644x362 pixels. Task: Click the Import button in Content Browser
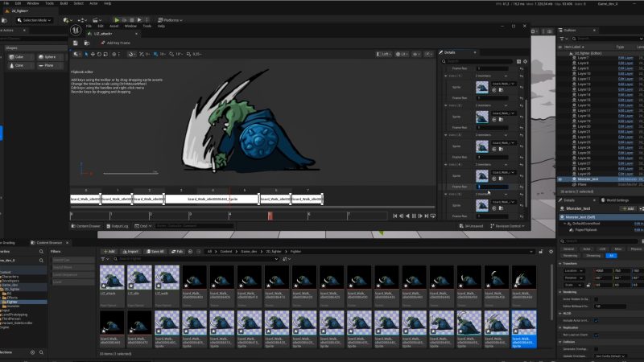[130, 251]
